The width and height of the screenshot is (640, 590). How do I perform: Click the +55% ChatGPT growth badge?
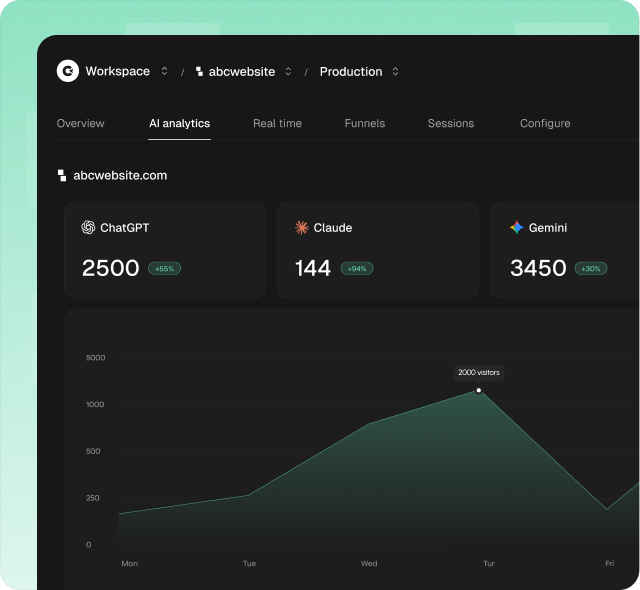[164, 268]
